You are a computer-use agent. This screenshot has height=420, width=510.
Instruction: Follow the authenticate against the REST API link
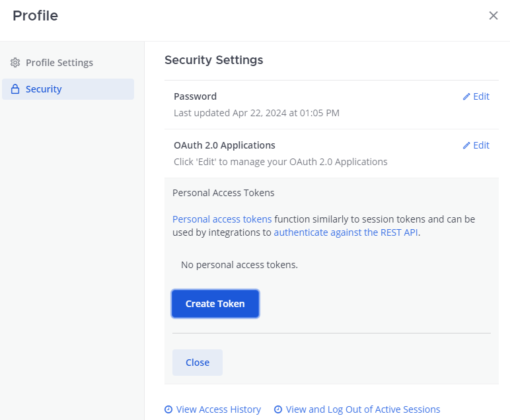point(346,232)
